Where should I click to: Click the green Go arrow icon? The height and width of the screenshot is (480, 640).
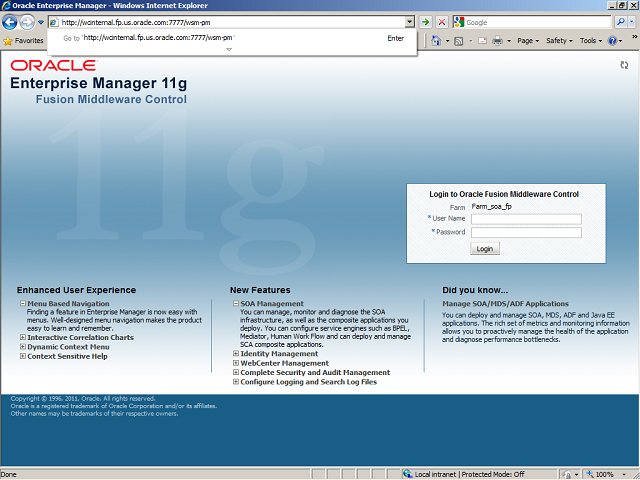tap(426, 22)
